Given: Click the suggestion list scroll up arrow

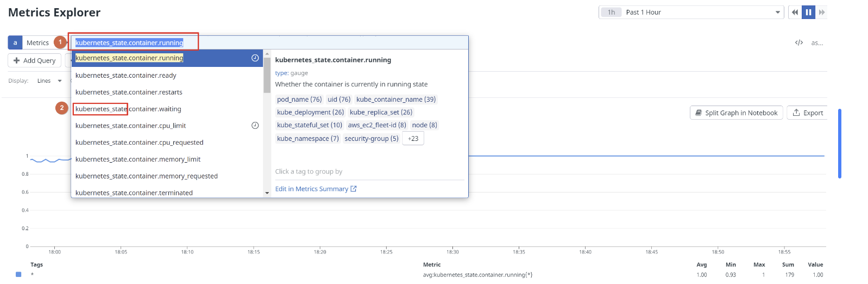Looking at the screenshot, I should tap(267, 54).
